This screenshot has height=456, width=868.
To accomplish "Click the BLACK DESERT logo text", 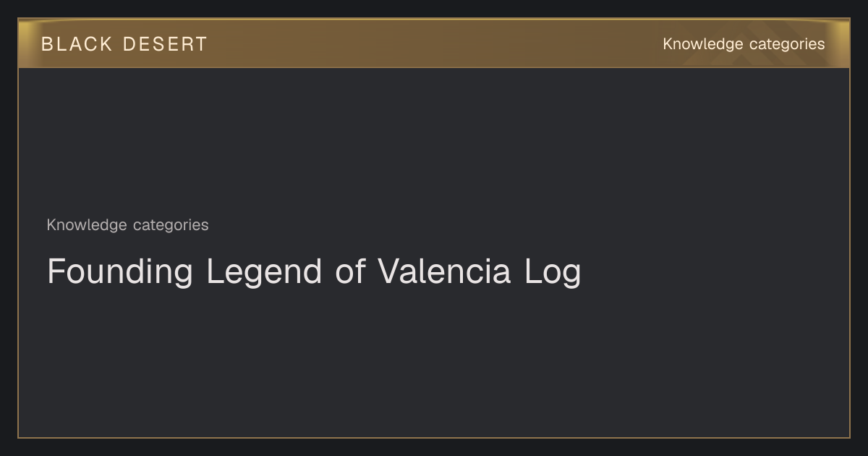I will pyautogui.click(x=124, y=44).
